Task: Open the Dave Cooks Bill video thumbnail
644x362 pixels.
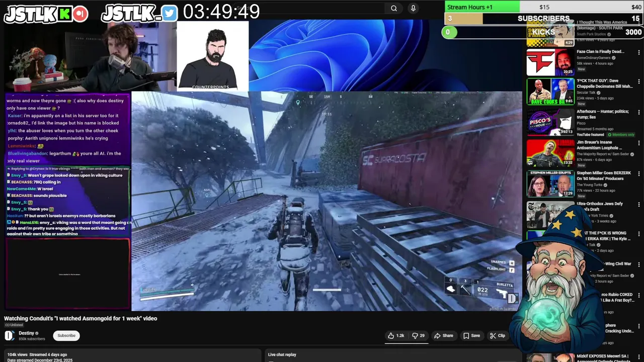Action: (x=550, y=92)
